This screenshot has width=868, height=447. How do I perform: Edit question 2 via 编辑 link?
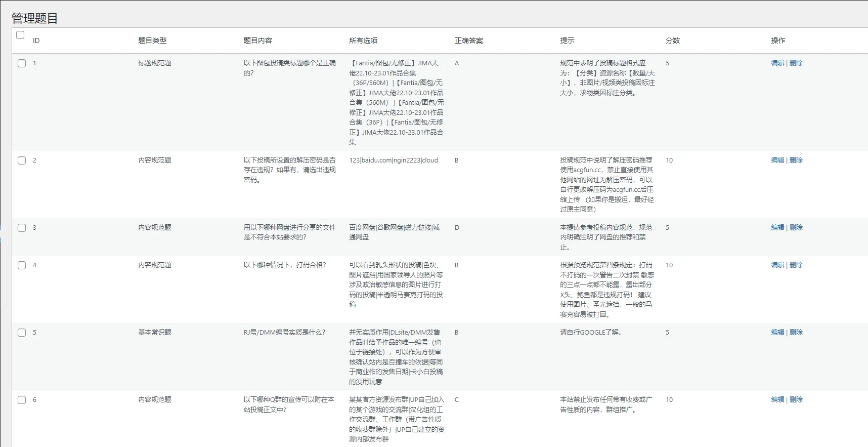pos(777,160)
